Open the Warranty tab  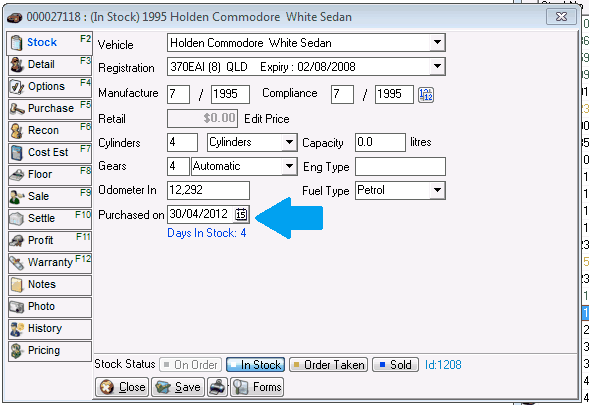click(50, 263)
